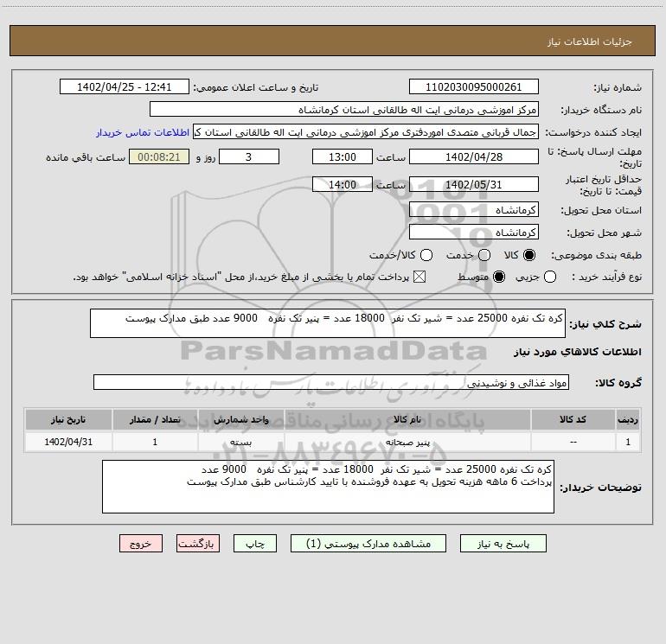Click unit cell بسته
This screenshot has width=666, height=644.
(240, 442)
